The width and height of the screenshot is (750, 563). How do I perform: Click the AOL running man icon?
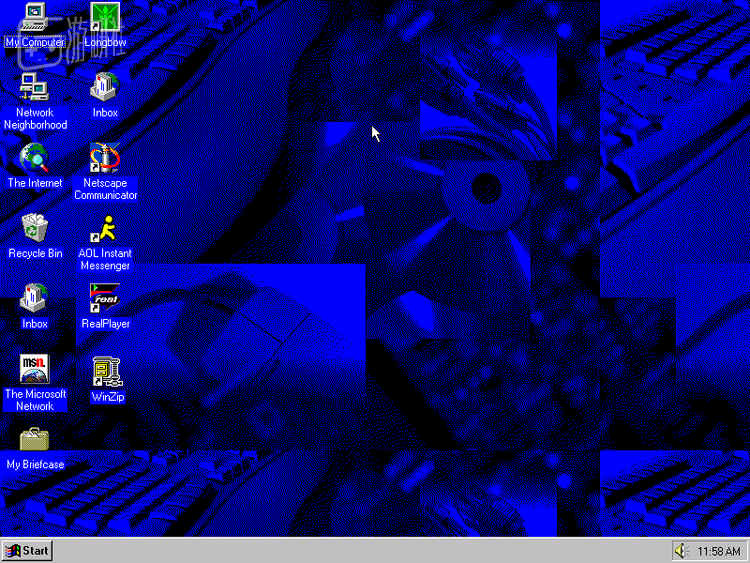coord(105,229)
